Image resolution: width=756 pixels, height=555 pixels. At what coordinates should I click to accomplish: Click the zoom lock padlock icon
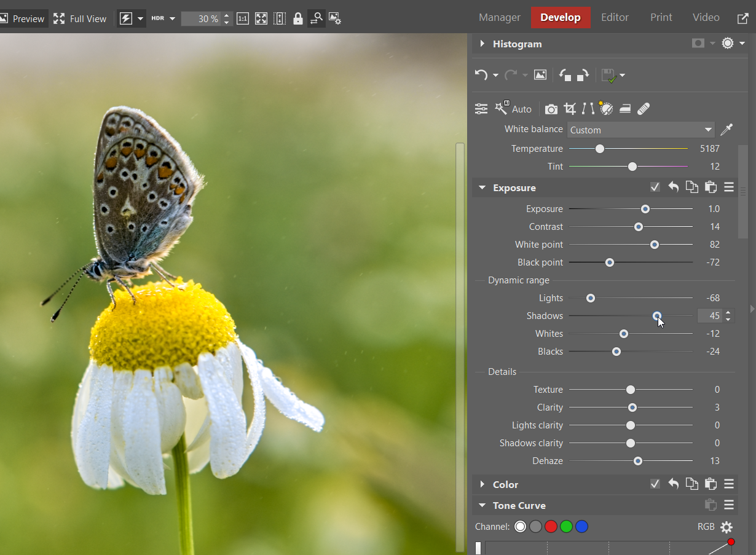[x=298, y=18]
